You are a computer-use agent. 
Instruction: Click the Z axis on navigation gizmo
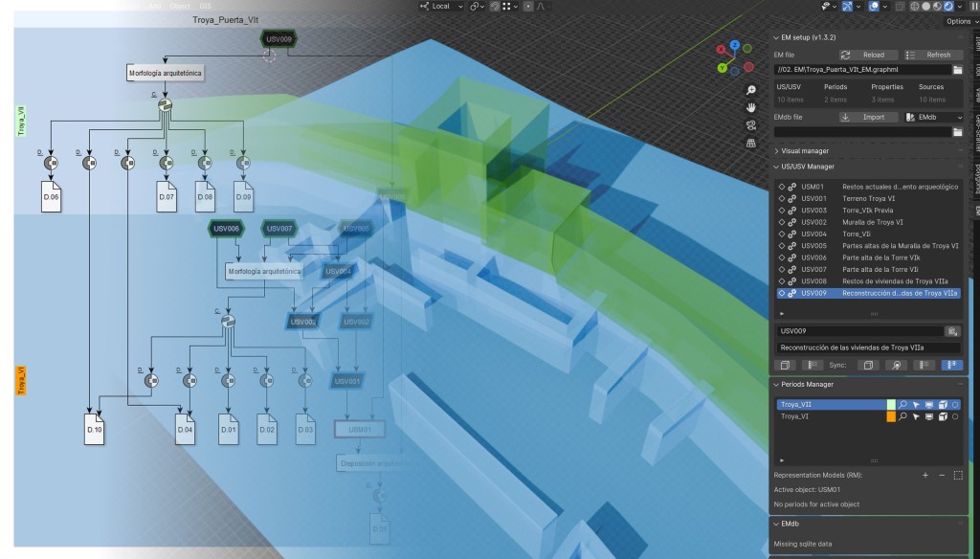pyautogui.click(x=734, y=45)
